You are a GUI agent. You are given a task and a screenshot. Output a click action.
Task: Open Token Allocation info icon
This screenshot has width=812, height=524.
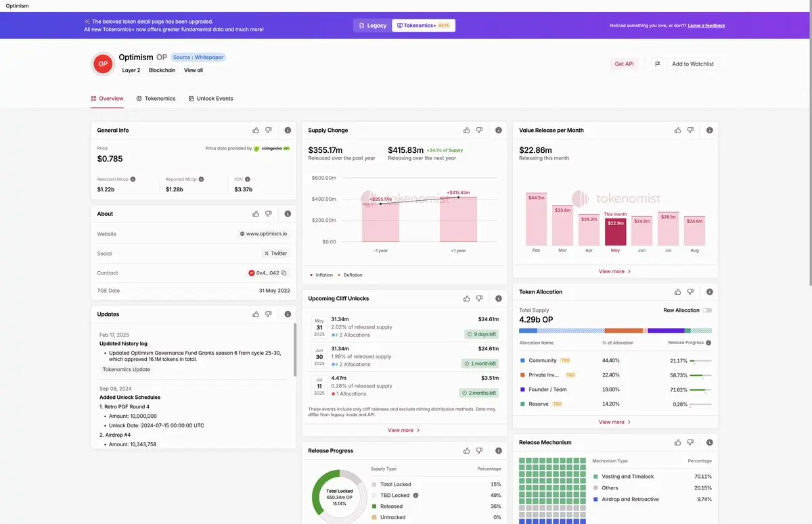[x=710, y=292]
